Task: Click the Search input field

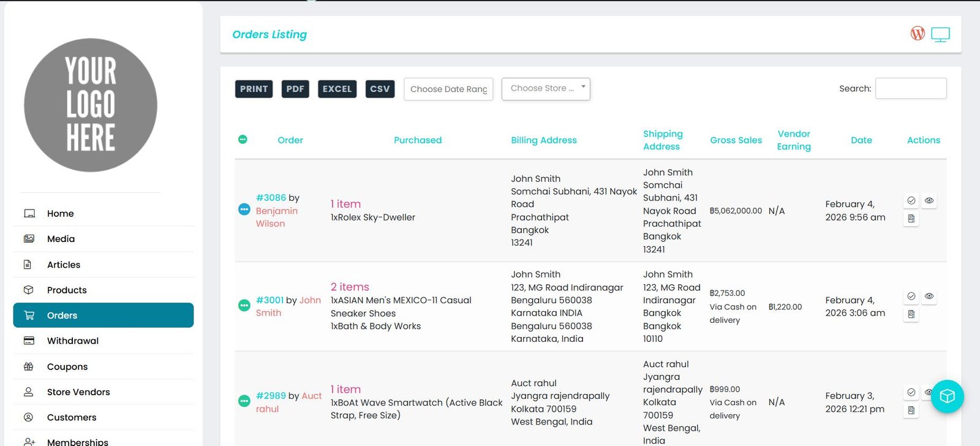Action: point(910,88)
